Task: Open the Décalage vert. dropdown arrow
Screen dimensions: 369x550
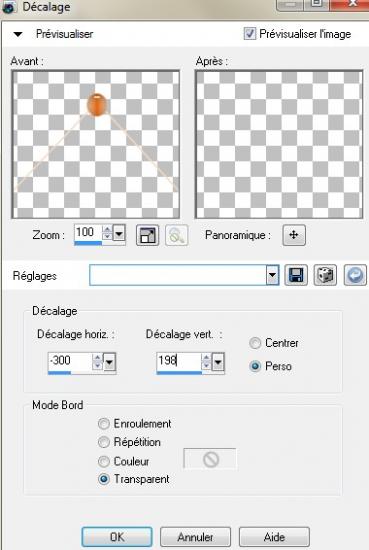Action: click(218, 362)
